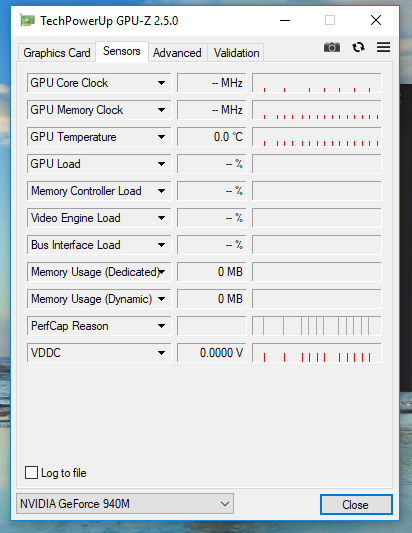Click the Memory Usage (Dynamic) 0 MB value
The height and width of the screenshot is (533, 412).
(211, 299)
